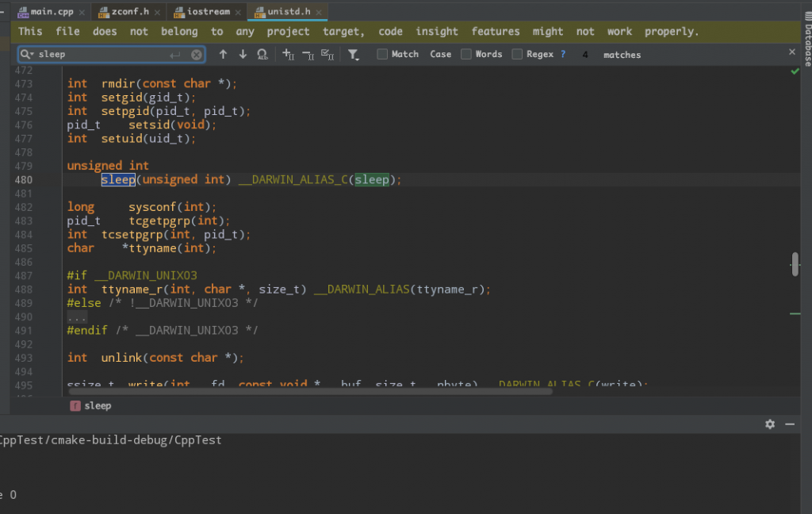Click the horizontal editor scrollbar
This screenshot has height=514, width=812.
click(x=310, y=392)
